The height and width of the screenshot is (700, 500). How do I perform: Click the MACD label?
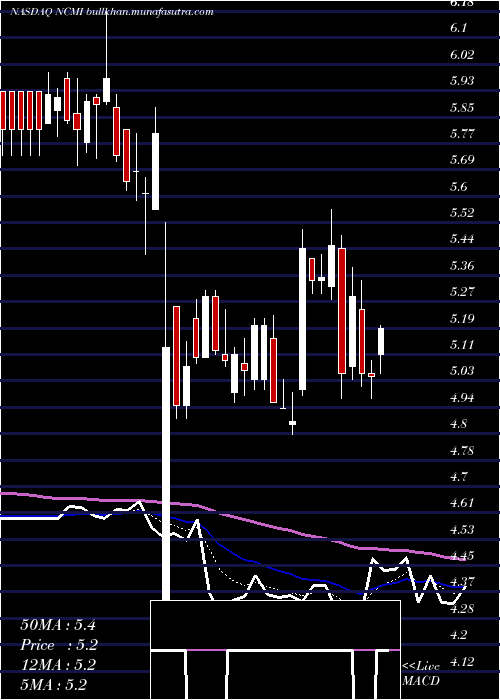click(x=421, y=681)
